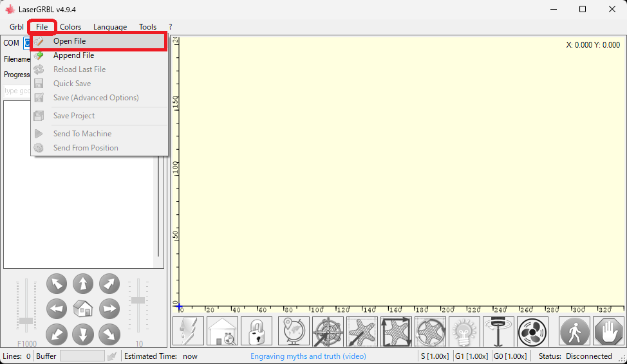Jog left with the left arrow button
Screen dimensions: 627x364
pos(57,309)
